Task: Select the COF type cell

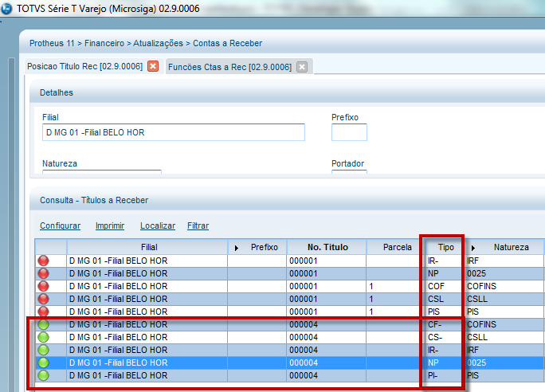Action: click(445, 286)
